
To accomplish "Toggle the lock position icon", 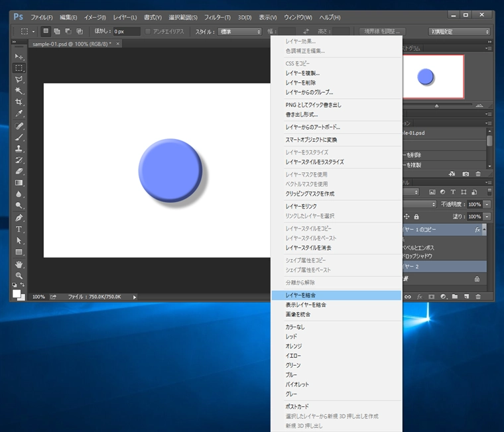I will [x=407, y=217].
